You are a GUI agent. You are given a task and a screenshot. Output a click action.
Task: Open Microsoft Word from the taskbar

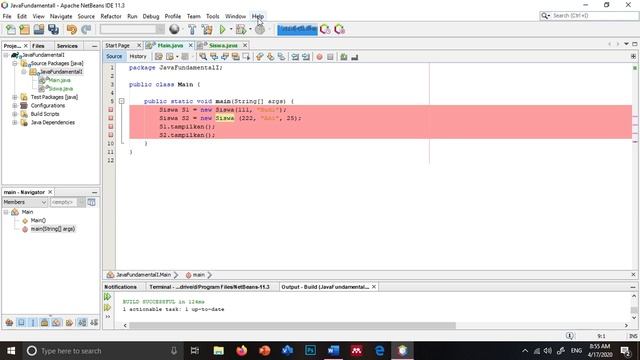[x=333, y=350]
